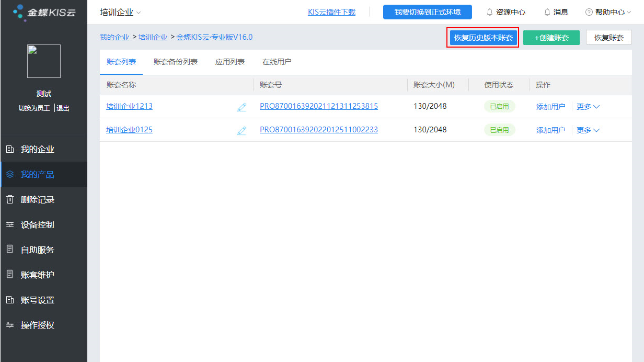
Task: Open the 在线用户 tab
Action: click(x=277, y=62)
